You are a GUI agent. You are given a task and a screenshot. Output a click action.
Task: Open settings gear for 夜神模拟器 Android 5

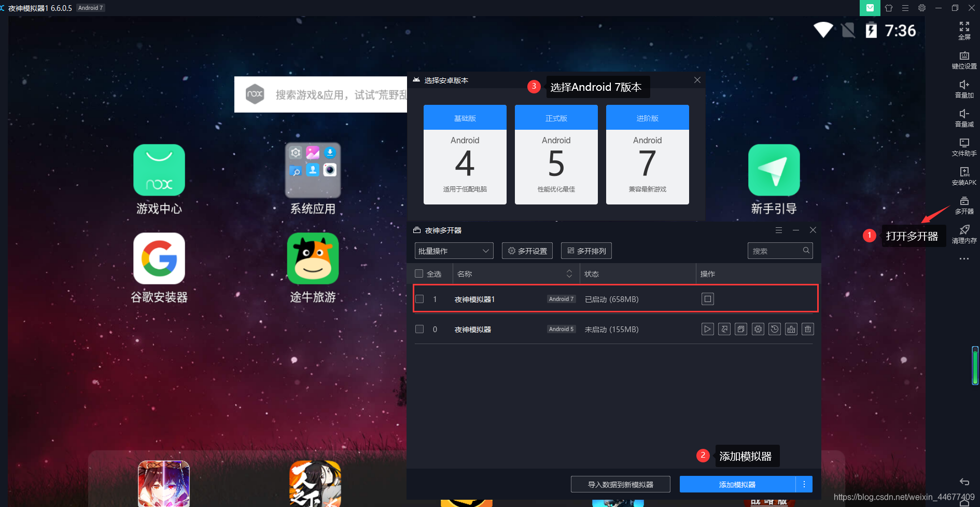758,329
